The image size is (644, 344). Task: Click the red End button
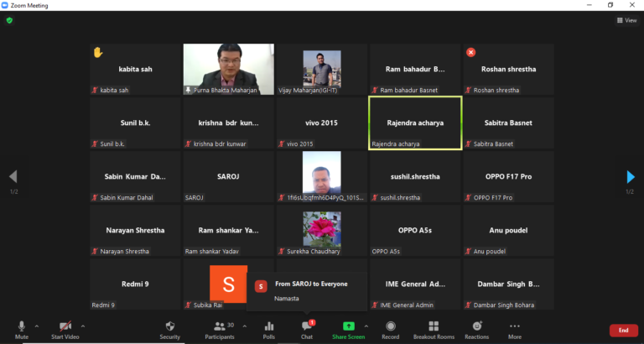click(624, 330)
